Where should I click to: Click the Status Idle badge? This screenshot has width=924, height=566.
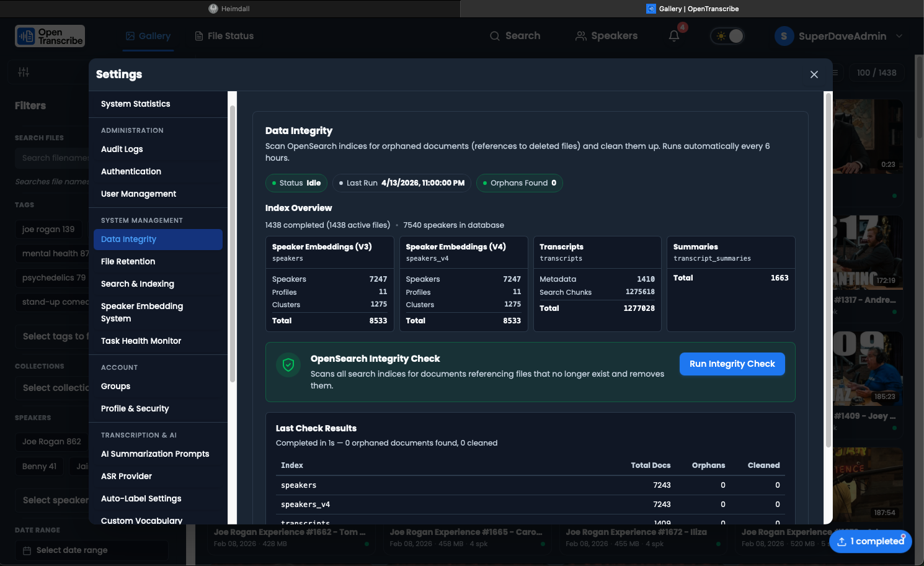296,183
